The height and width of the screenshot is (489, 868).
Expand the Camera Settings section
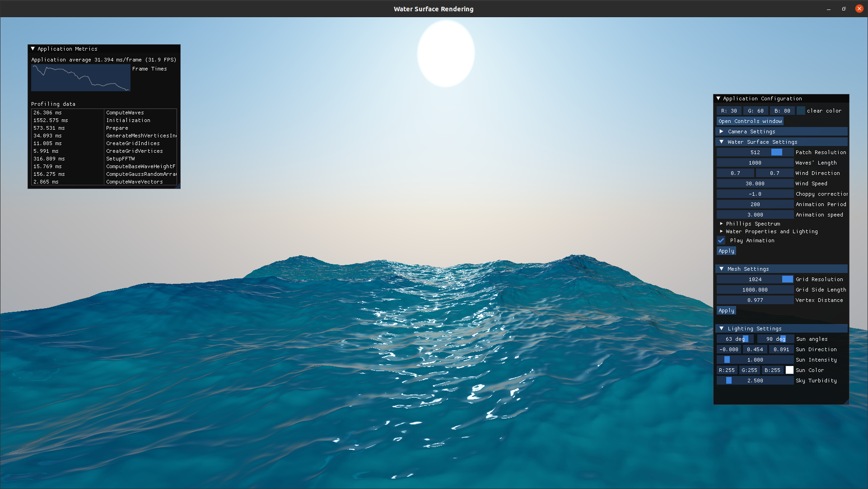coord(721,132)
